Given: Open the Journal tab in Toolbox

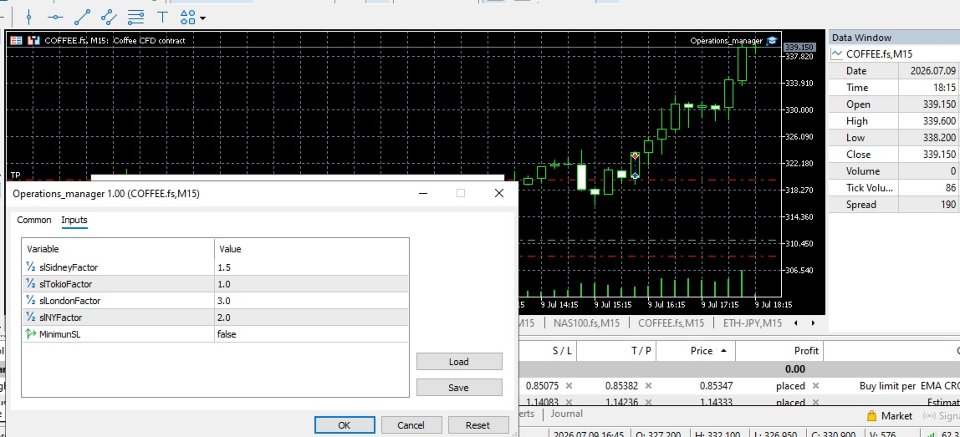Looking at the screenshot, I should [x=566, y=414].
